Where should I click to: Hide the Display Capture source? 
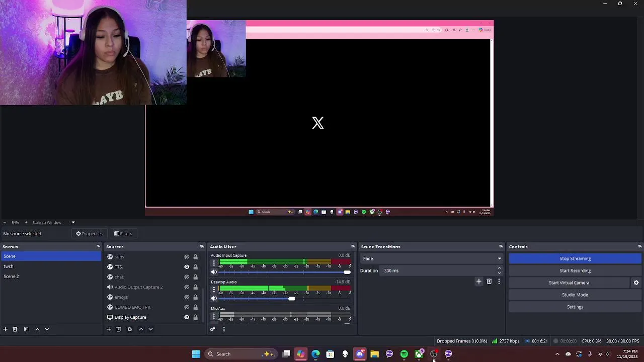(x=187, y=317)
